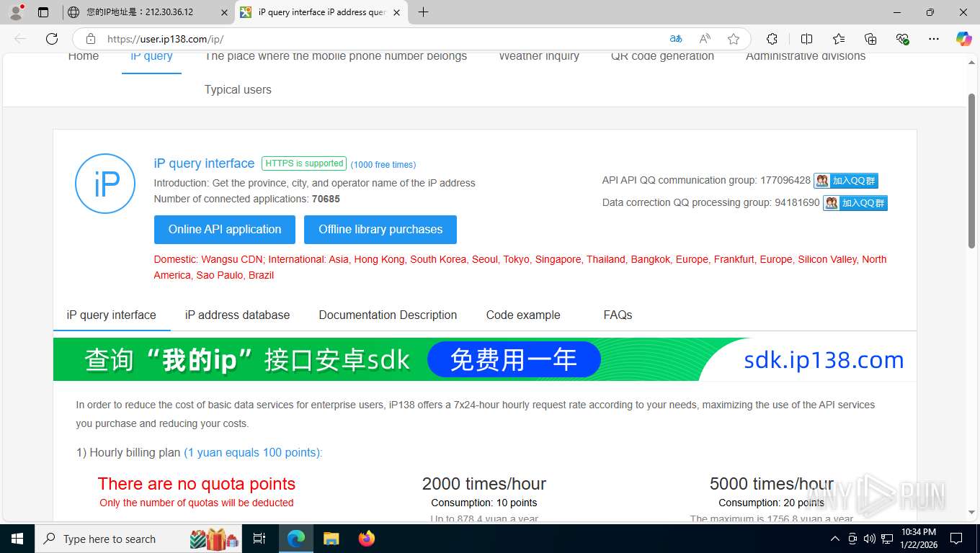Click the Online API application button
This screenshot has width=980, height=553.
coord(225,230)
